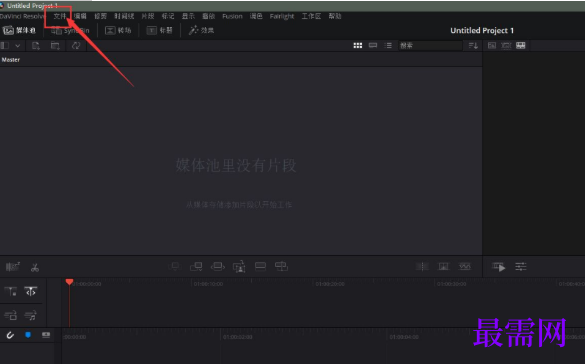Open the 标记 (Mark) menu
Screen dimensions: 585x364
pos(168,16)
